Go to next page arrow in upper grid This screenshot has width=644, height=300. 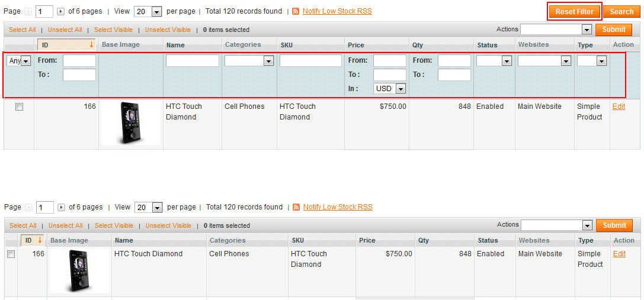pos(61,11)
